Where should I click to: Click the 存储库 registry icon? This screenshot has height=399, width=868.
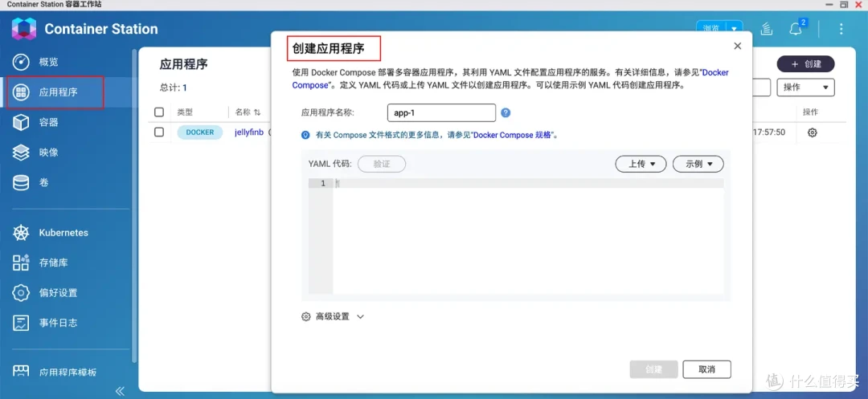(21, 263)
